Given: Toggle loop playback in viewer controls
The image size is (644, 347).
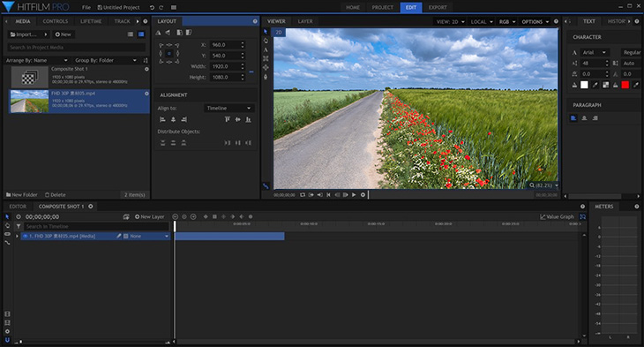Looking at the screenshot, I should point(303,195).
